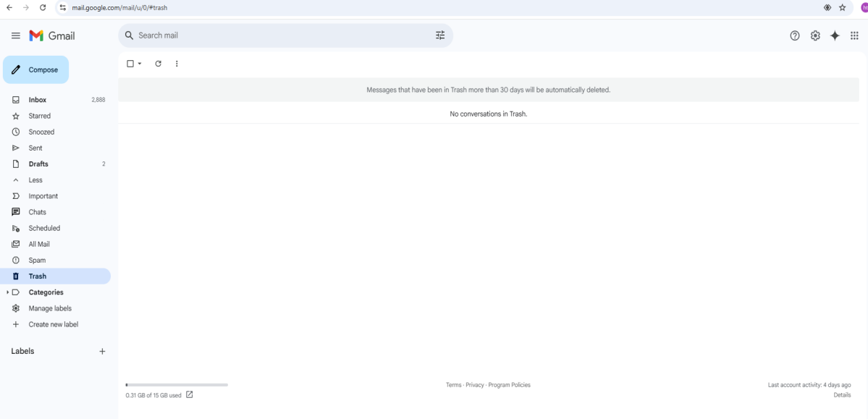868x419 pixels.
Task: Open the More options three-dot menu
Action: 177,64
